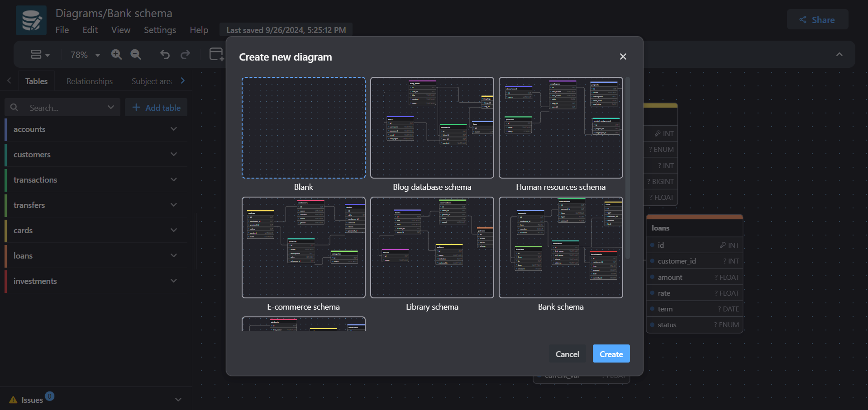
Task: Click the share icon beside the Share label
Action: click(803, 19)
